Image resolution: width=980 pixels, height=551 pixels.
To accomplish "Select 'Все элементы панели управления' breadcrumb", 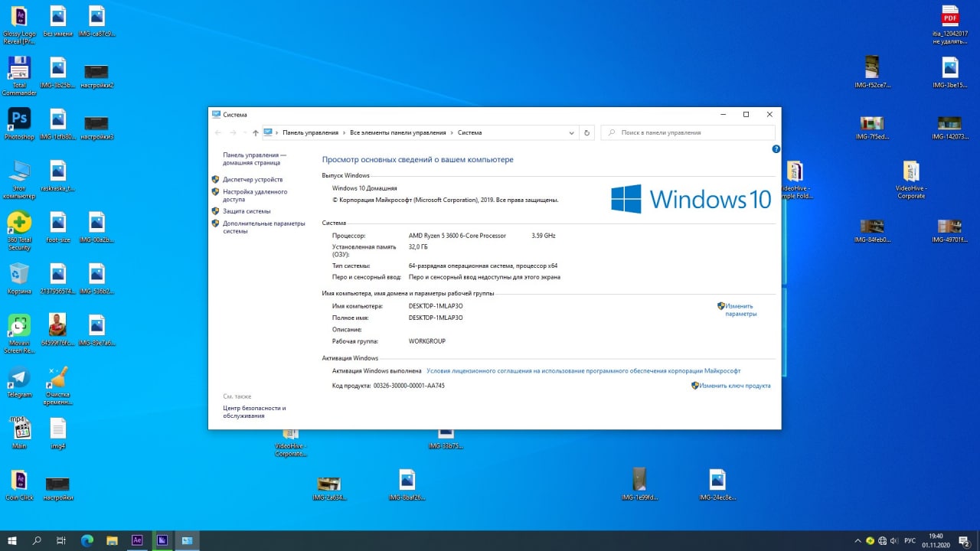I will pos(397,132).
